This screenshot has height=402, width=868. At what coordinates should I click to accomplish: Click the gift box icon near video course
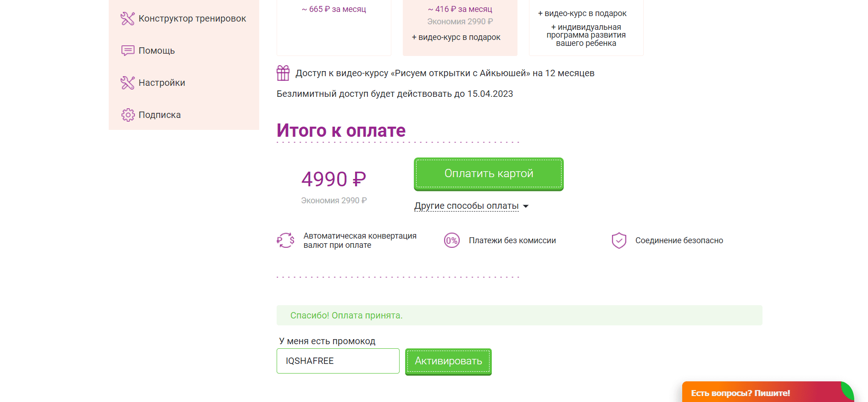(283, 73)
